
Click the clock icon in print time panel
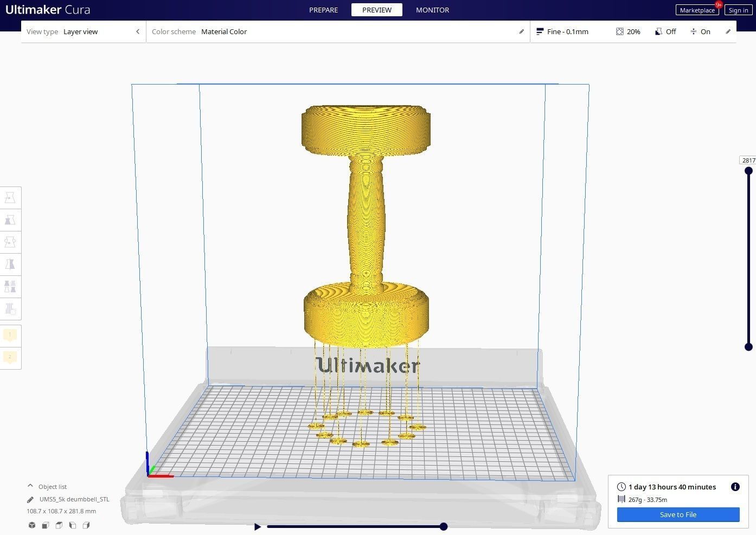622,487
